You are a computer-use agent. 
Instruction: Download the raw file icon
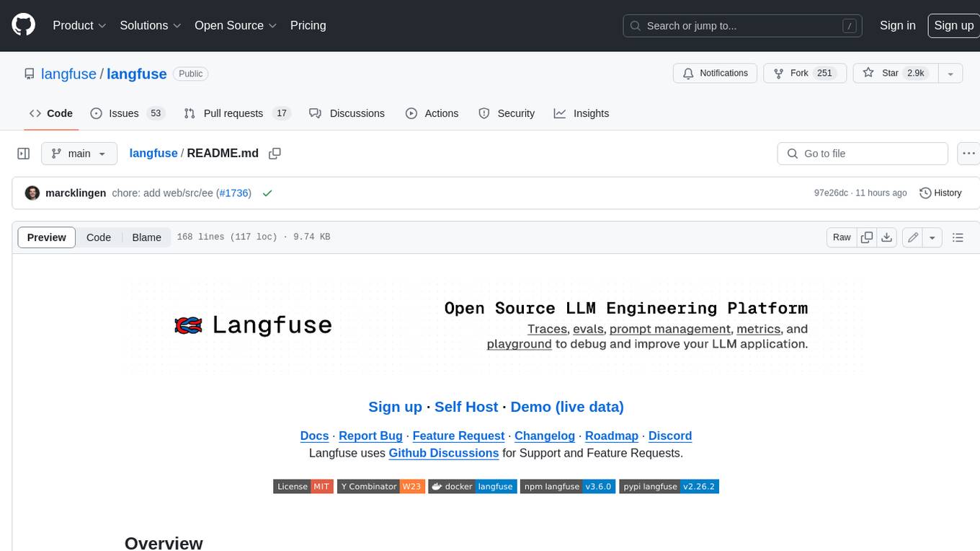pos(887,237)
